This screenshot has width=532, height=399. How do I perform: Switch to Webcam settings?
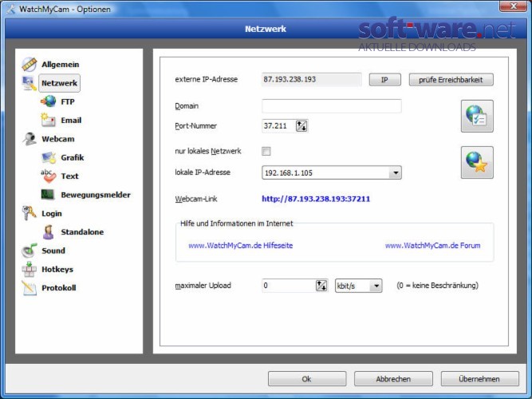click(x=58, y=139)
